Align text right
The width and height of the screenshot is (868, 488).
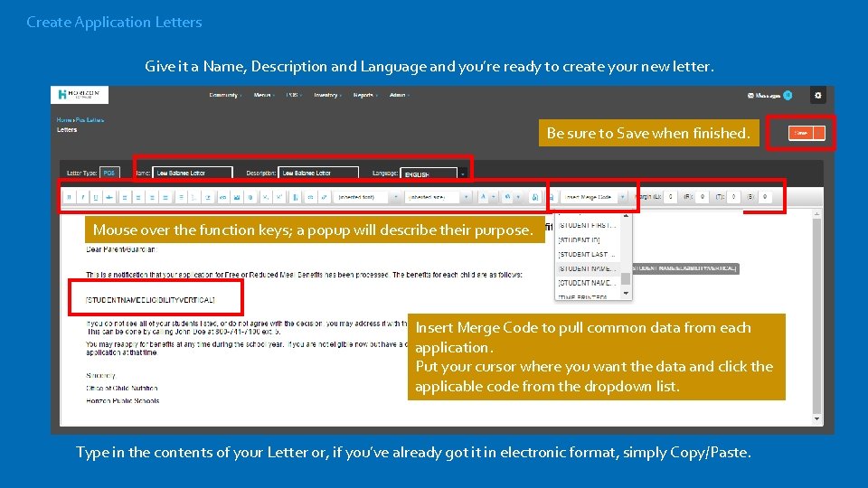152,197
